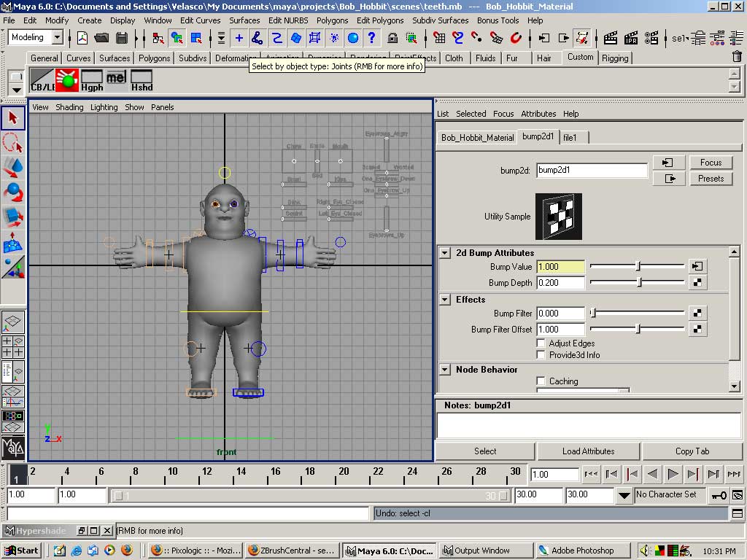Activate the Rotate tool in the toolbox
Screen dimensions: 747x560
click(13, 192)
